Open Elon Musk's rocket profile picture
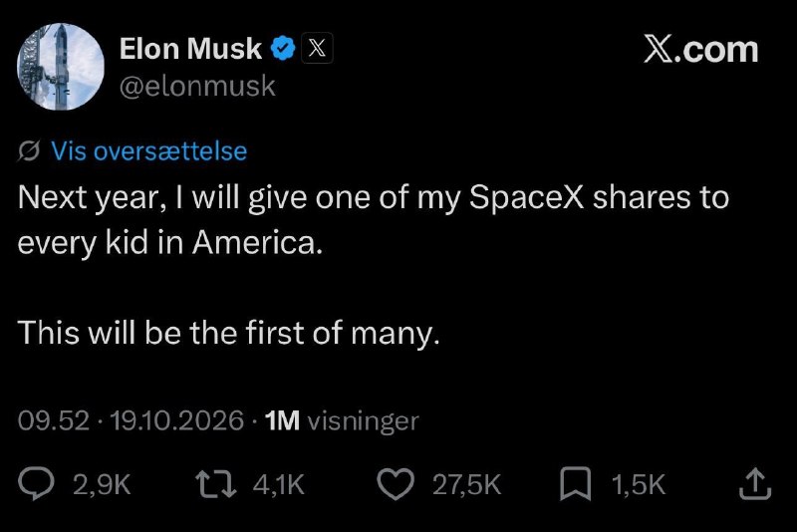The height and width of the screenshot is (532, 797). [x=61, y=67]
